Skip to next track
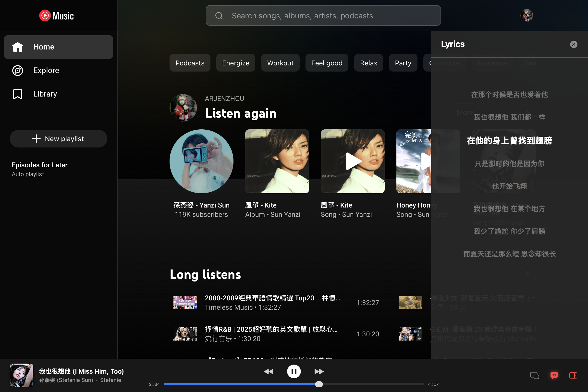Screen dimensions: 588x392 point(319,371)
